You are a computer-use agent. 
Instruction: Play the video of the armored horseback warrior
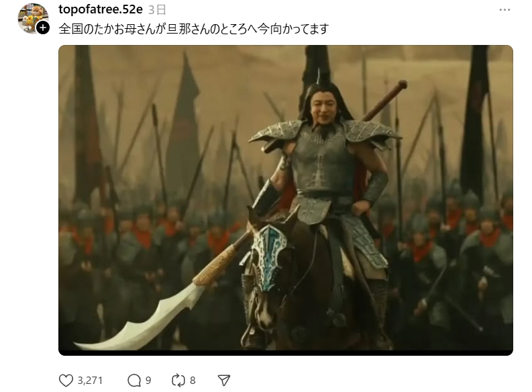[286, 200]
